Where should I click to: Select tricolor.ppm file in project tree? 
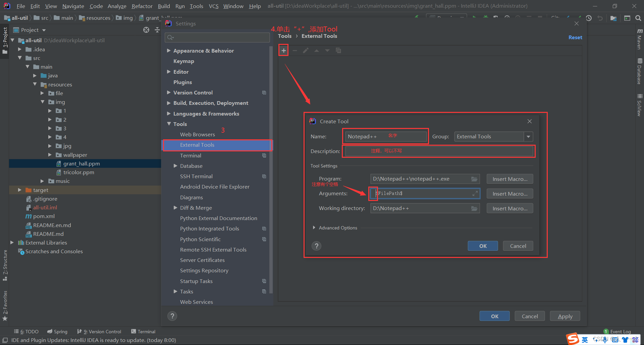click(x=78, y=172)
